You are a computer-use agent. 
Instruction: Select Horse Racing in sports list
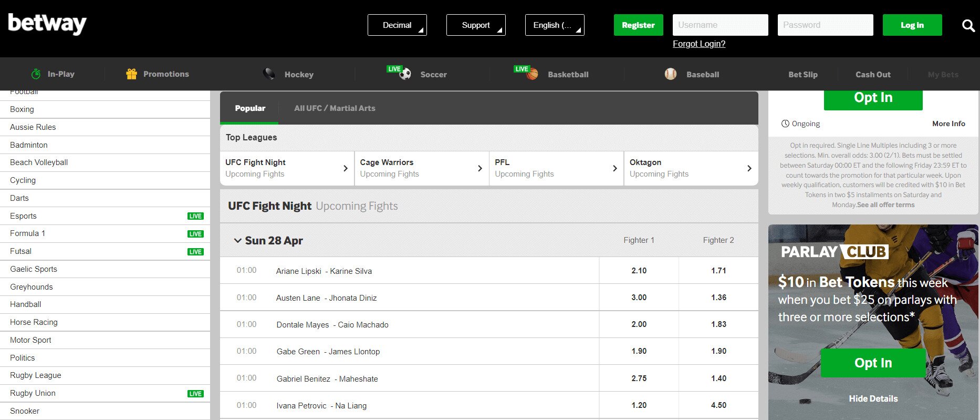[x=105, y=322]
